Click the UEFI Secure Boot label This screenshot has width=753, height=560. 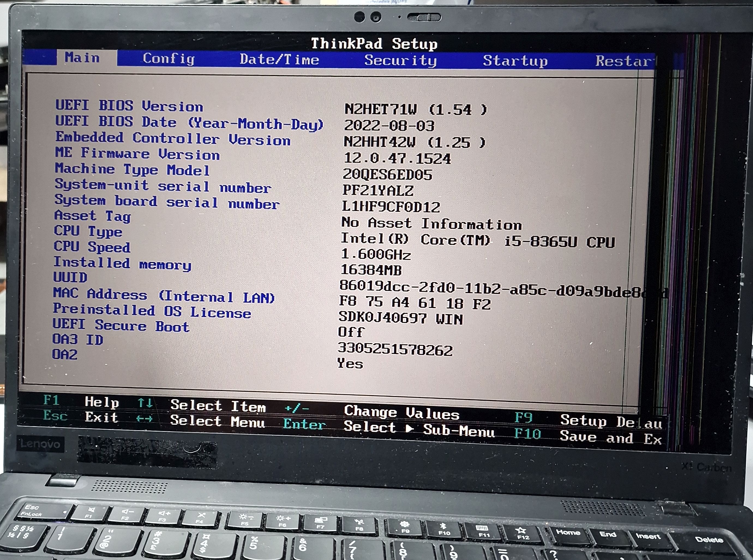pyautogui.click(x=121, y=326)
